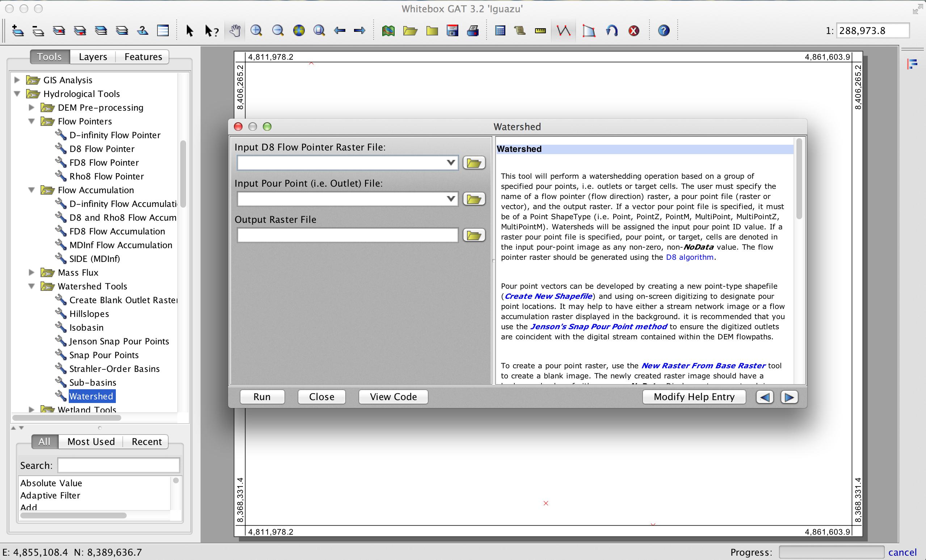
Task: Click the Output Raster File text field
Action: pyautogui.click(x=347, y=235)
